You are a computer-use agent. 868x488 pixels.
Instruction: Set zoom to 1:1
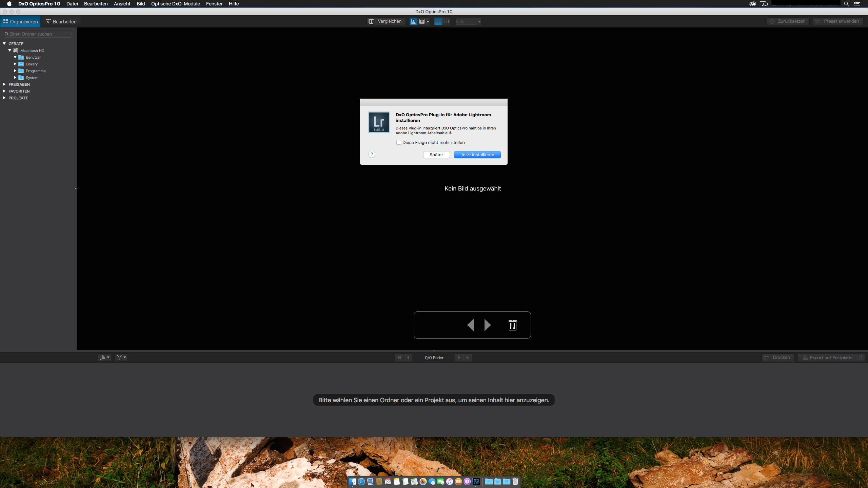tap(447, 21)
